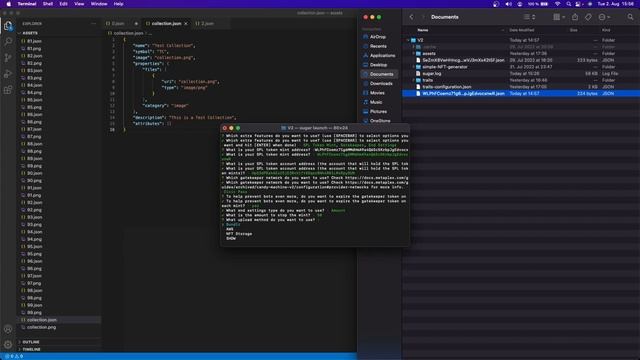Select the SHDW upload method in Terminal
Viewport: 640px width, 360px height.
231,238
